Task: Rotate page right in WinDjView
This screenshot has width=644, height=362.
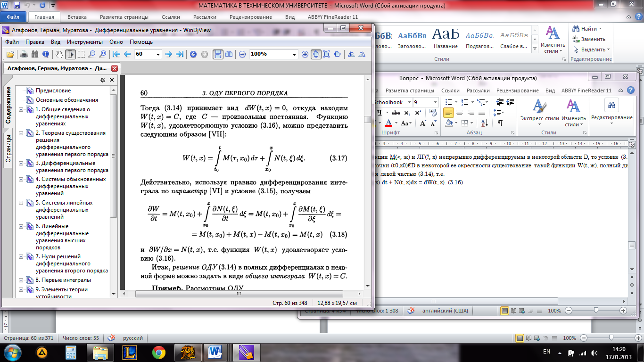Action: [362, 54]
